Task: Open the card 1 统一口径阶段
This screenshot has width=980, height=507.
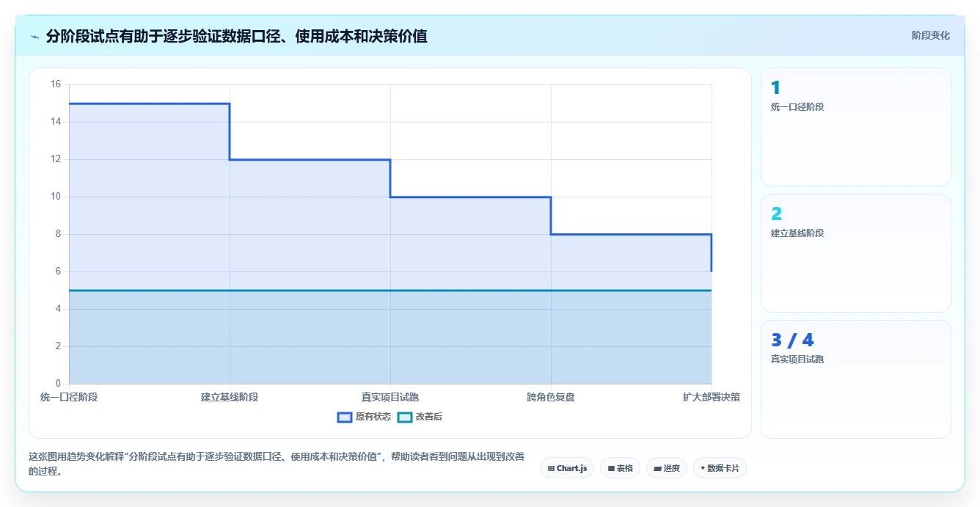Action: click(x=856, y=127)
